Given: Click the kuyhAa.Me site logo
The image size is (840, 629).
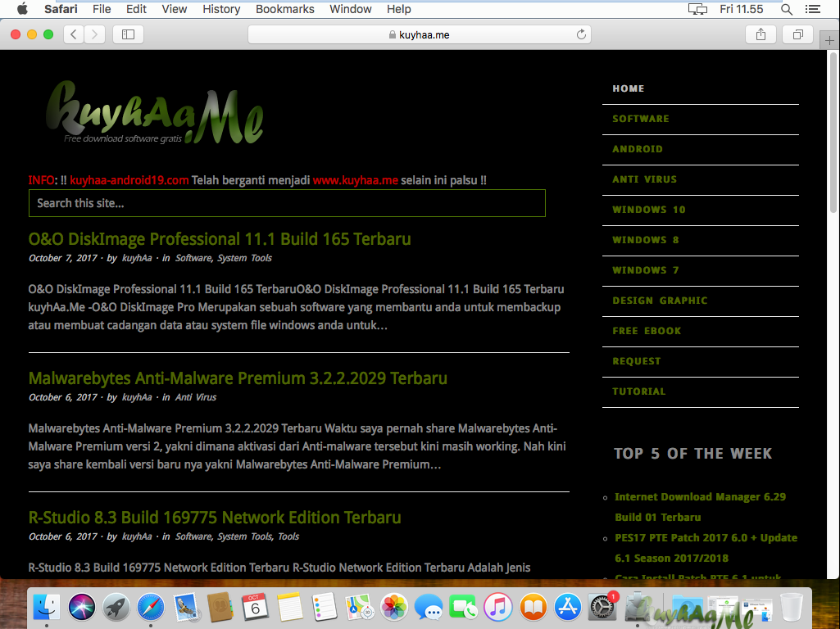Looking at the screenshot, I should (155, 112).
